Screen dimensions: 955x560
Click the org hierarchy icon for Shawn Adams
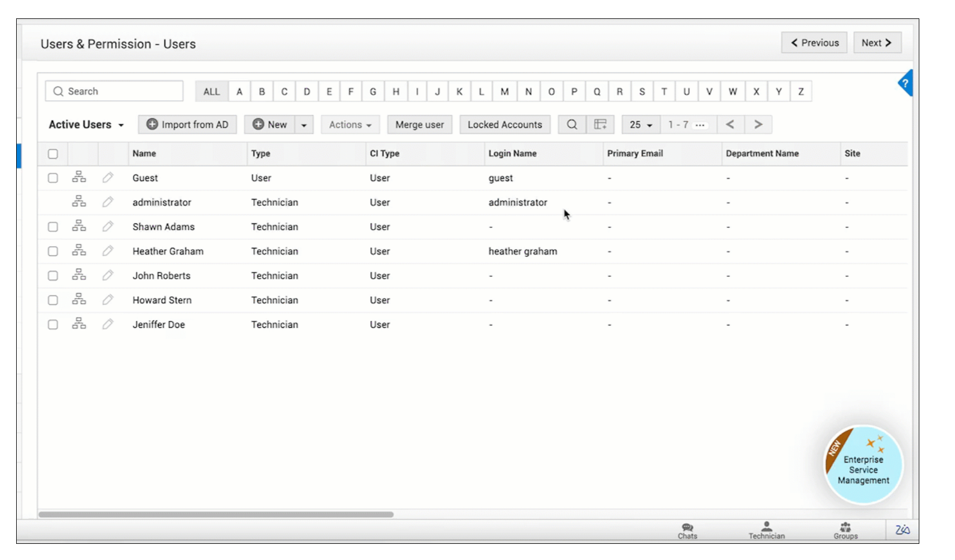[x=79, y=226]
